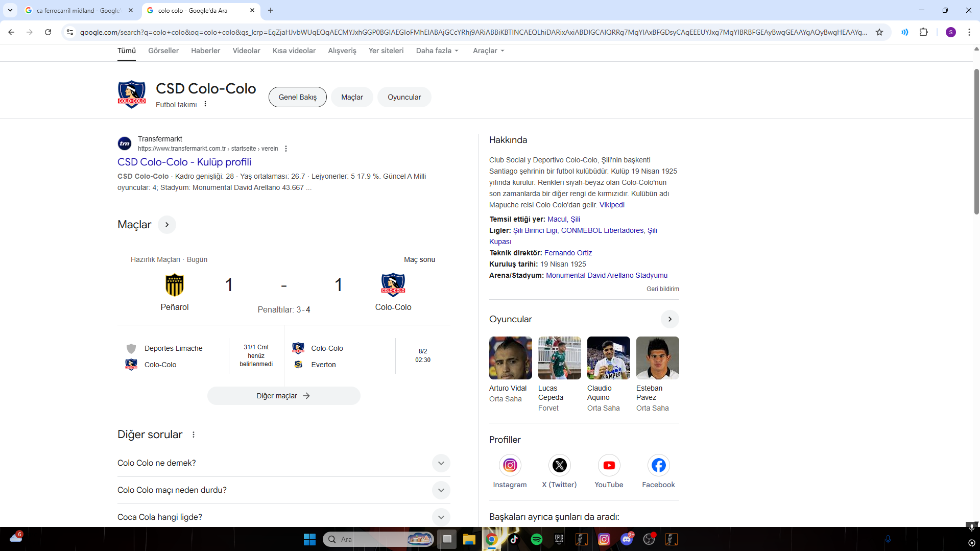The height and width of the screenshot is (551, 980).
Task: Open options for Diğer sorular
Action: (x=194, y=435)
